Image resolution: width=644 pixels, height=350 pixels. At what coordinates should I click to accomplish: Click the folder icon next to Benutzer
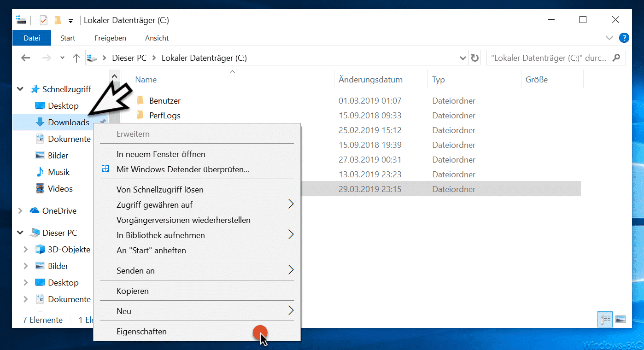tap(141, 100)
